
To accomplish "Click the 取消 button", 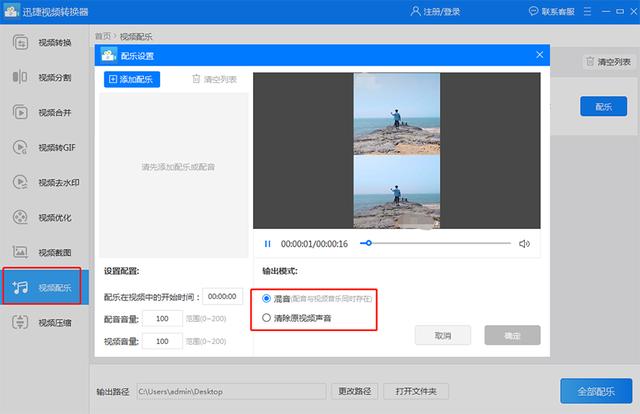I will (x=443, y=336).
